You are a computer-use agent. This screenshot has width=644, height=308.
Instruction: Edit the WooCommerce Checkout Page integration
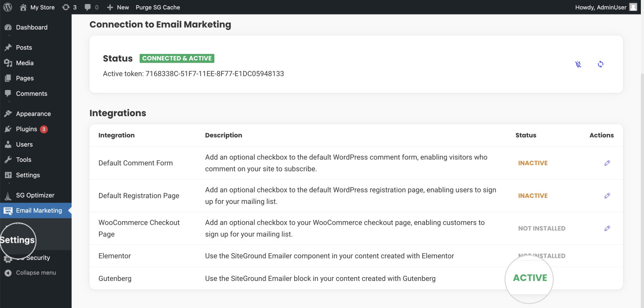pos(607,228)
